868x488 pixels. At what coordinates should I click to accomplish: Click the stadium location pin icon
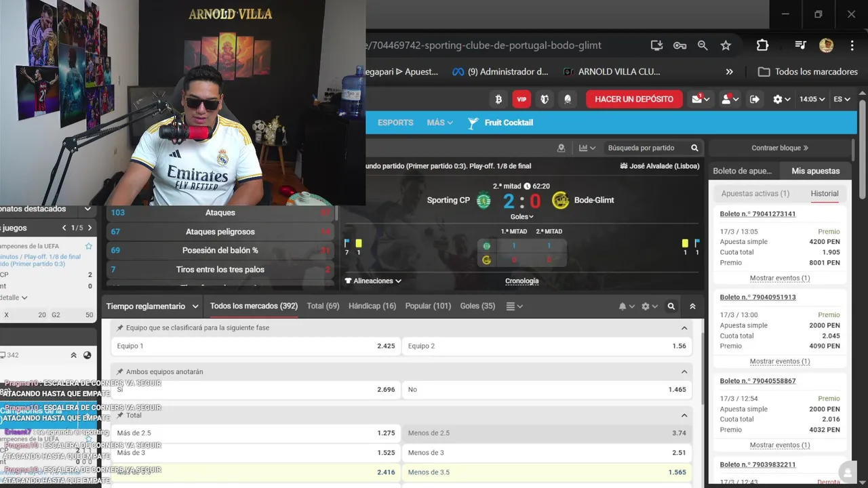pyautogui.click(x=561, y=148)
